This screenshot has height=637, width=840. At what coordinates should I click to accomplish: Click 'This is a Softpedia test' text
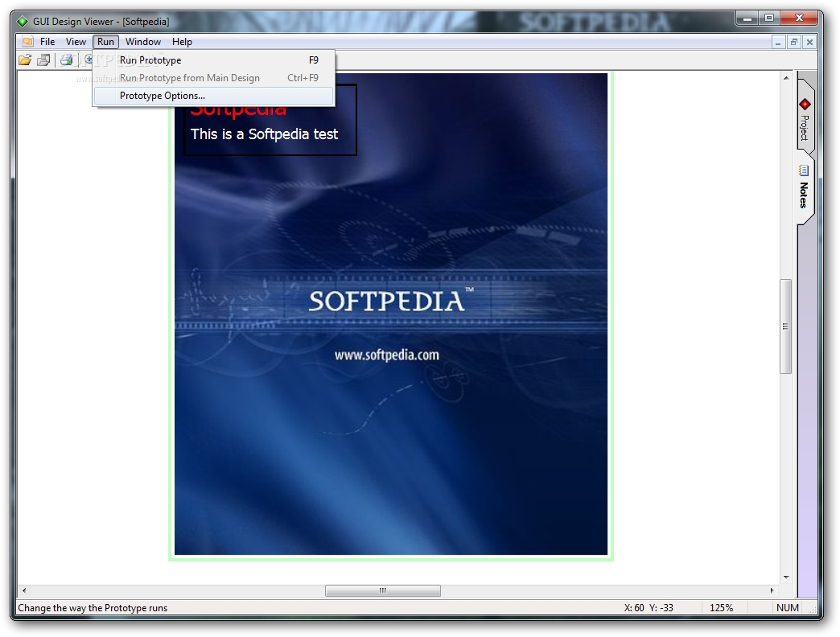[264, 134]
